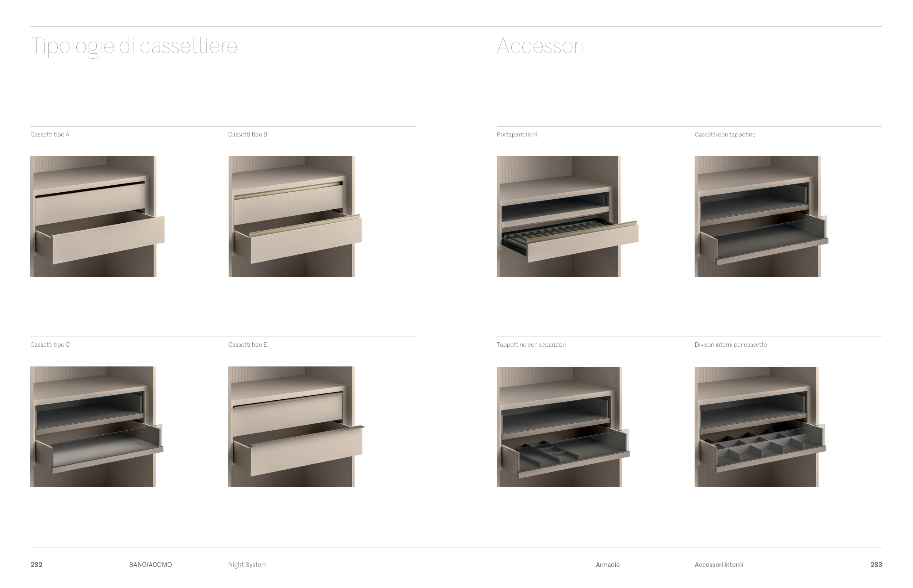Click the Cassetti tipo B drawer image
The width and height of the screenshot is (913, 588).
294,216
